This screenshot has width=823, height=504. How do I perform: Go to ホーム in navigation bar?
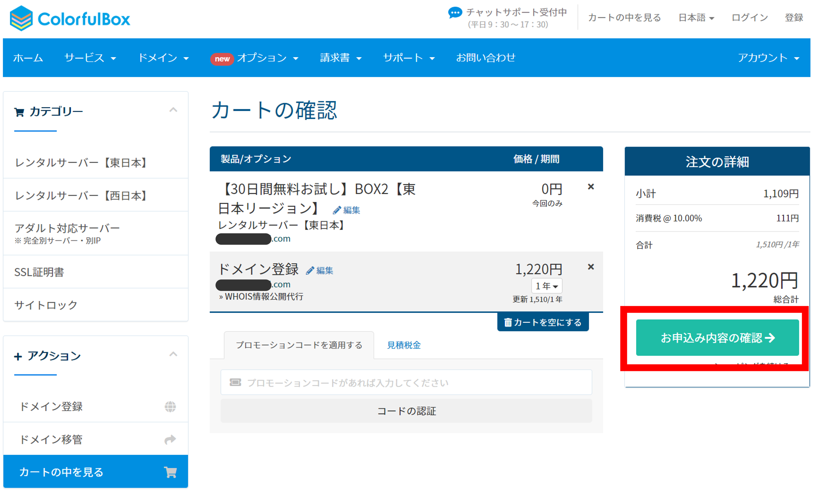pyautogui.click(x=28, y=58)
